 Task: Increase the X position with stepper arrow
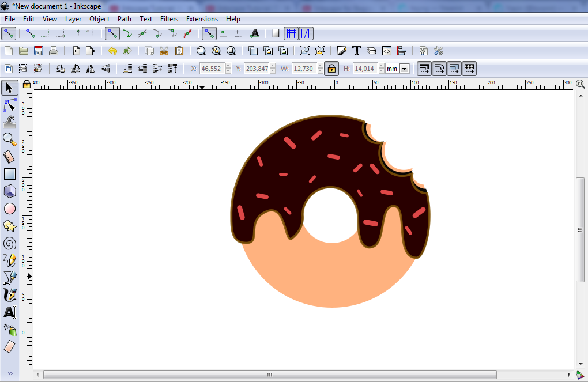click(x=228, y=66)
